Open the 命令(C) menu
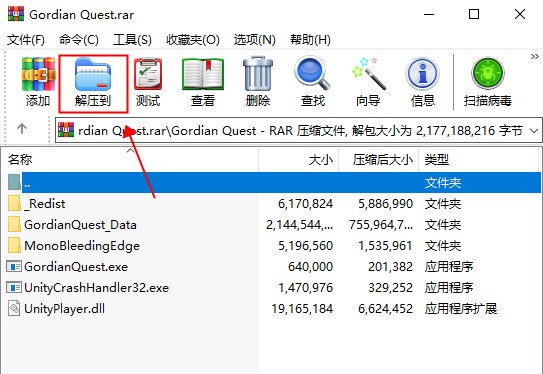Viewport: 543px width, 374px height. (x=79, y=40)
